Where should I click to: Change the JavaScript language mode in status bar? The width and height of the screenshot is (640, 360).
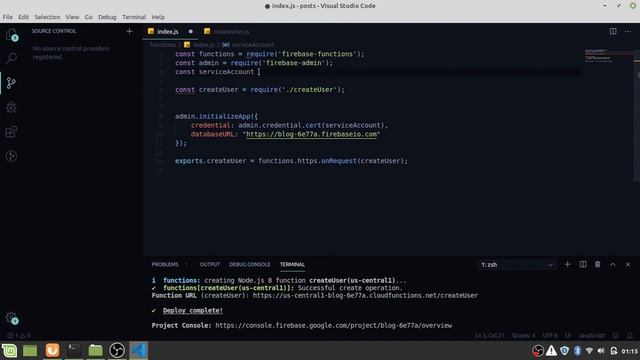(591, 336)
